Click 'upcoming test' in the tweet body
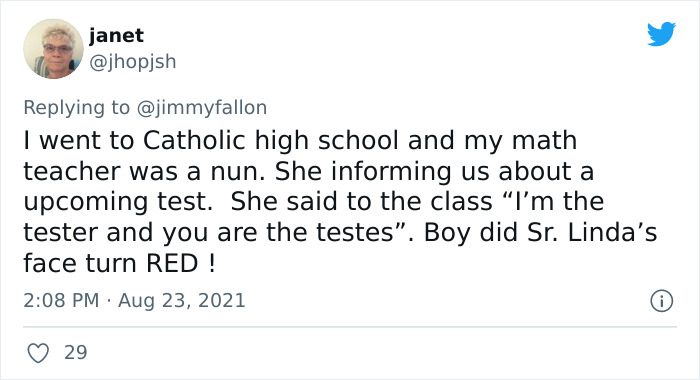Viewport: 700px width, 380px height. (x=116, y=202)
